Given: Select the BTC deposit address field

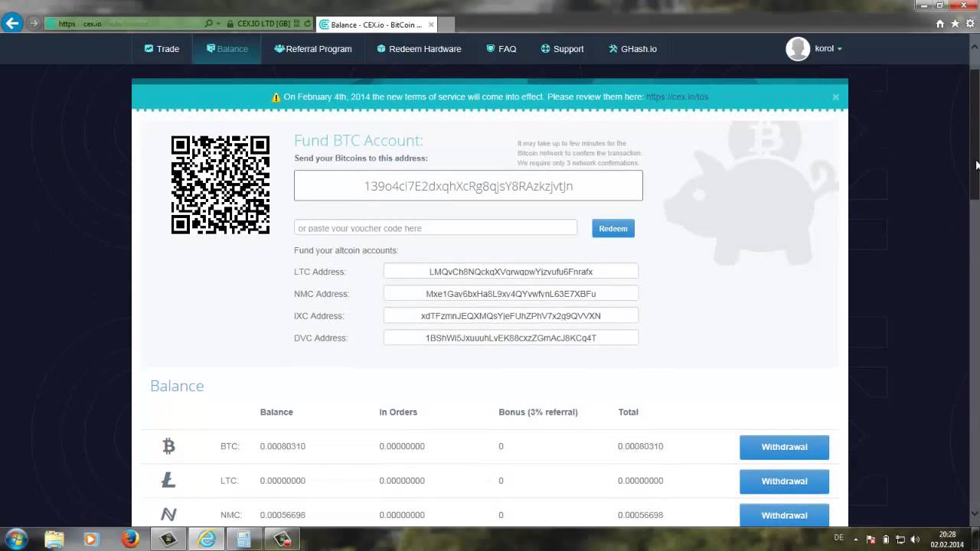Looking at the screenshot, I should pos(469,186).
